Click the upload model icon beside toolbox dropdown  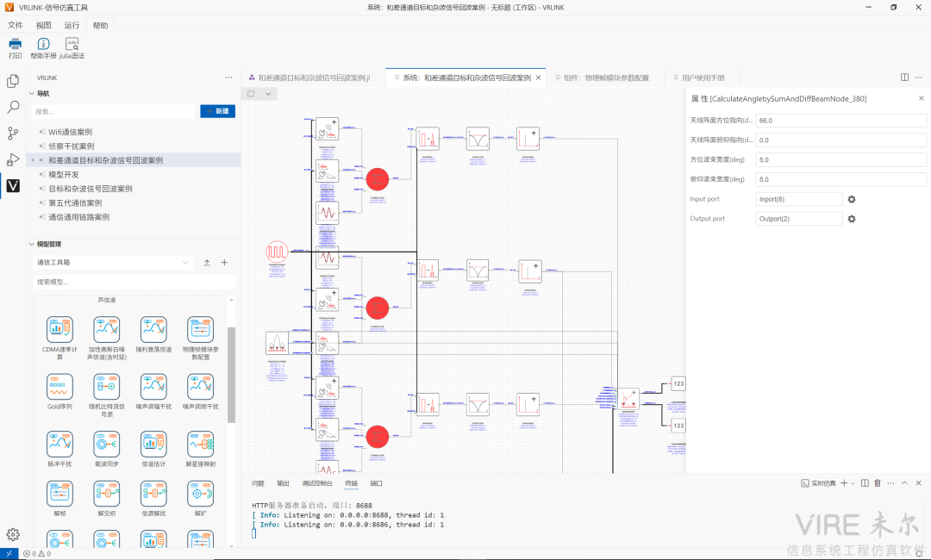207,262
